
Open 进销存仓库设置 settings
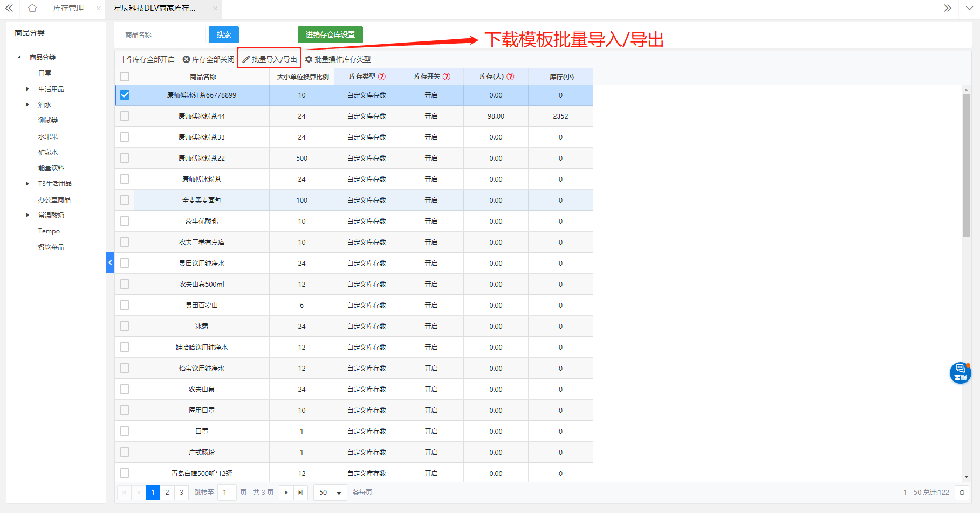(330, 34)
